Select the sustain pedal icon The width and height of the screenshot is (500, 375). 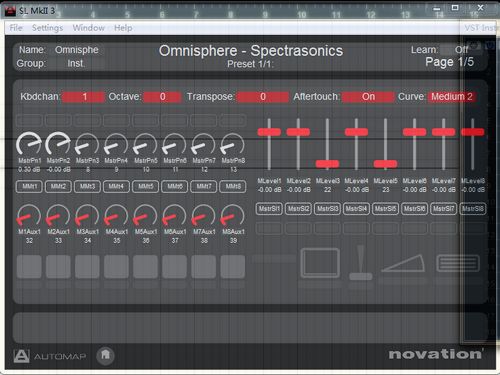tap(458, 263)
